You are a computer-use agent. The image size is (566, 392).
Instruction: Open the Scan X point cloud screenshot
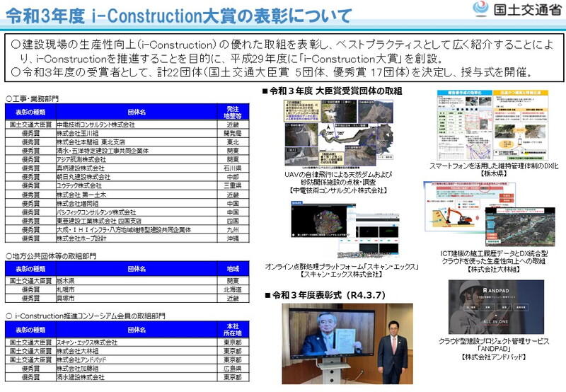point(345,229)
